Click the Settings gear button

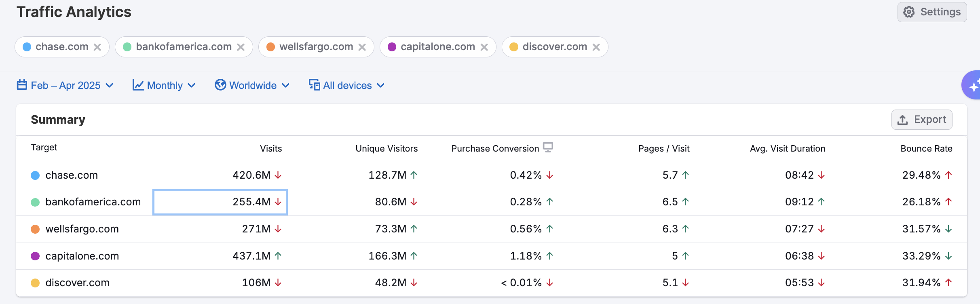pyautogui.click(x=932, y=12)
